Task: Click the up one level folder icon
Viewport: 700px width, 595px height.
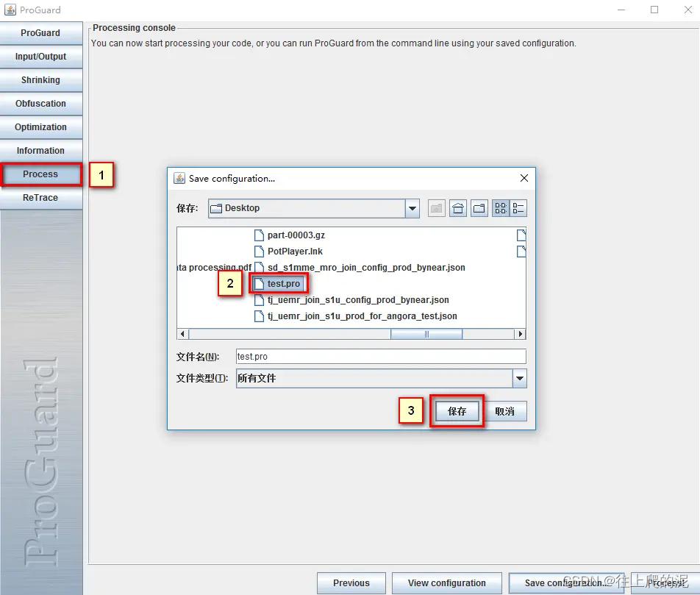Action: pos(436,208)
